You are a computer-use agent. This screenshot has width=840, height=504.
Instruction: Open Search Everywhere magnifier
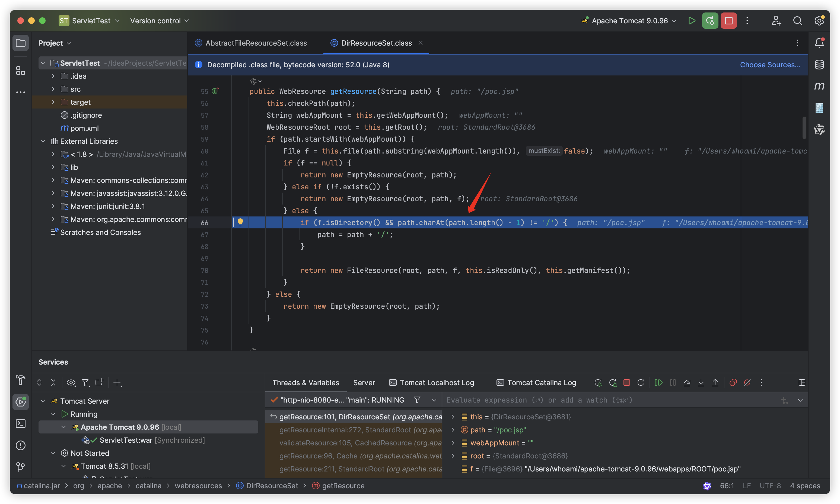tap(798, 21)
